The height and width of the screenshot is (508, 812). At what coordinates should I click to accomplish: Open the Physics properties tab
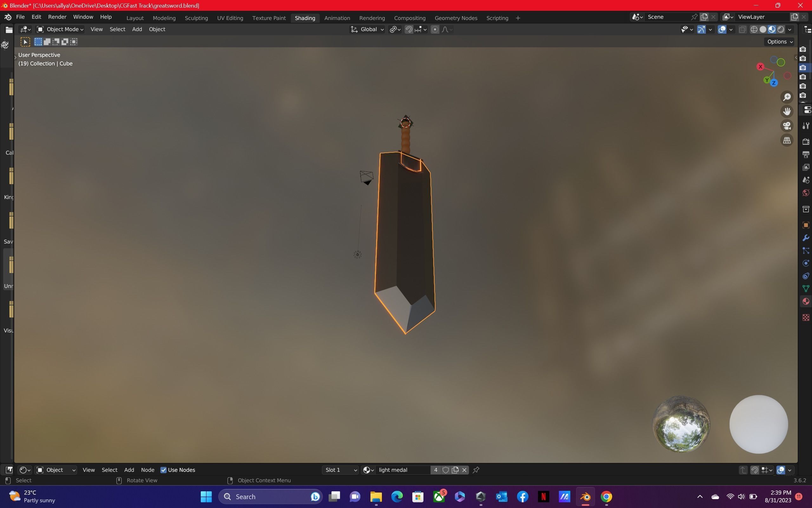(x=806, y=263)
